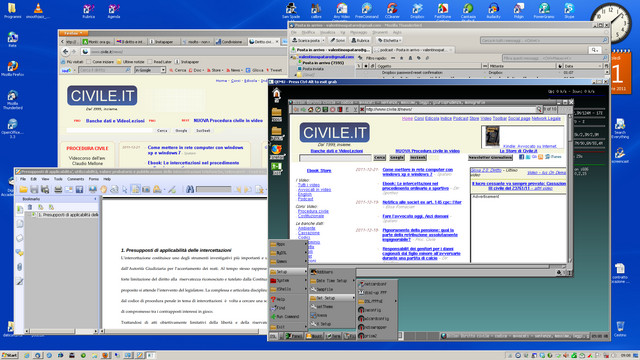
Task: Open the VLC cone desktop shortcut
Action: point(38,9)
